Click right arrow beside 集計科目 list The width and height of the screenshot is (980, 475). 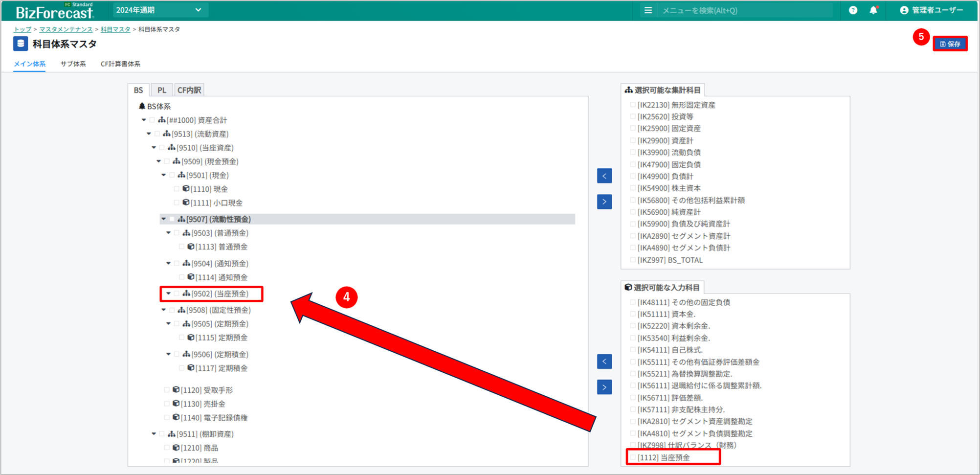[604, 202]
